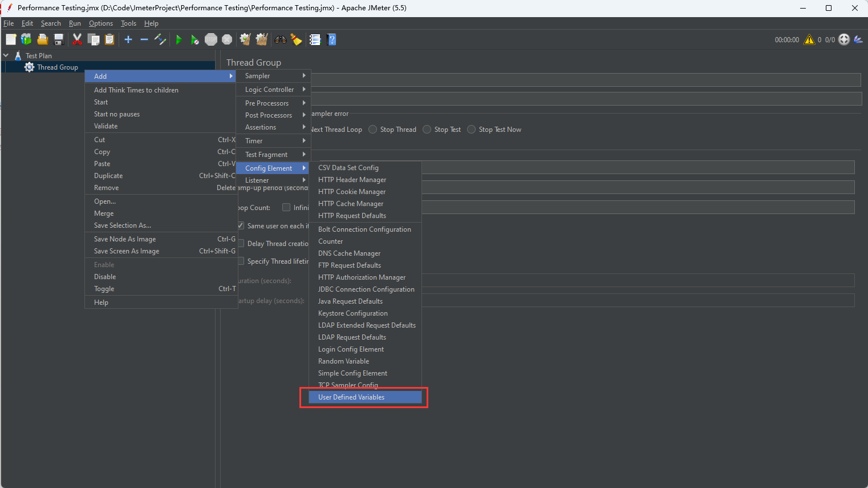The height and width of the screenshot is (488, 868).
Task: Click the Clear gear-and-broom icon
Action: click(x=245, y=39)
